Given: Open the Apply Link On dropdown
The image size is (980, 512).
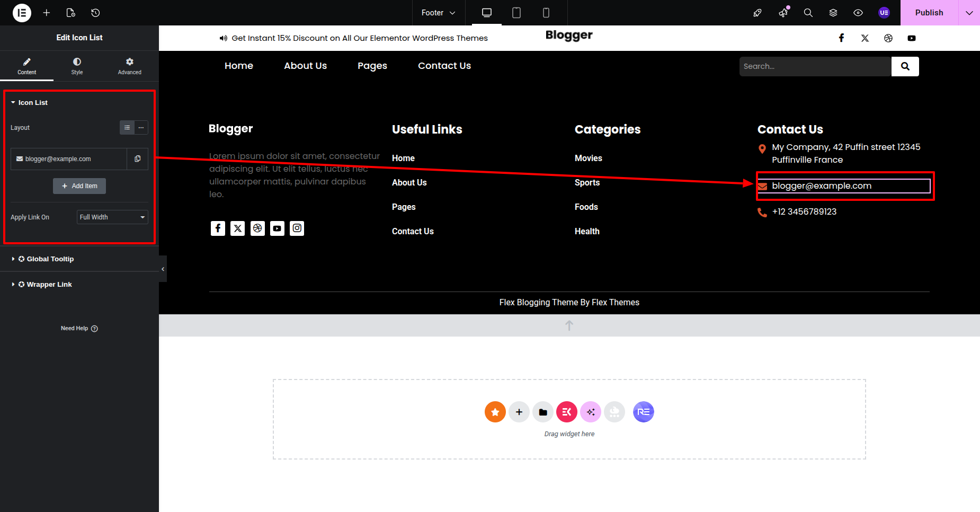Looking at the screenshot, I should [112, 217].
